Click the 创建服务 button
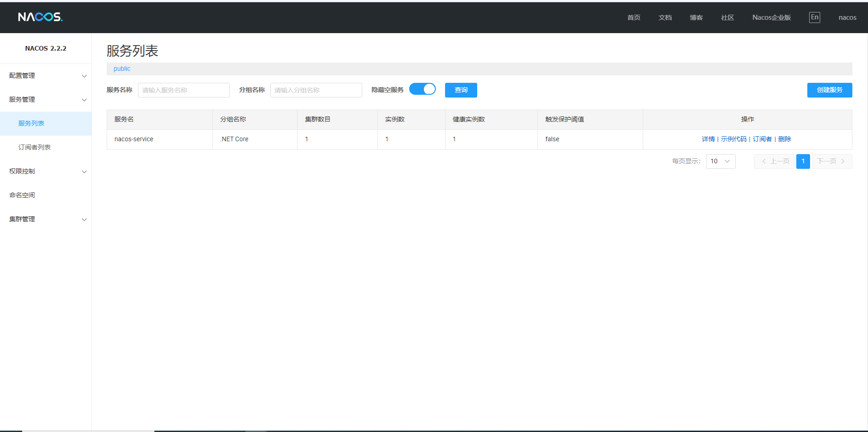The width and height of the screenshot is (868, 432). pos(829,90)
